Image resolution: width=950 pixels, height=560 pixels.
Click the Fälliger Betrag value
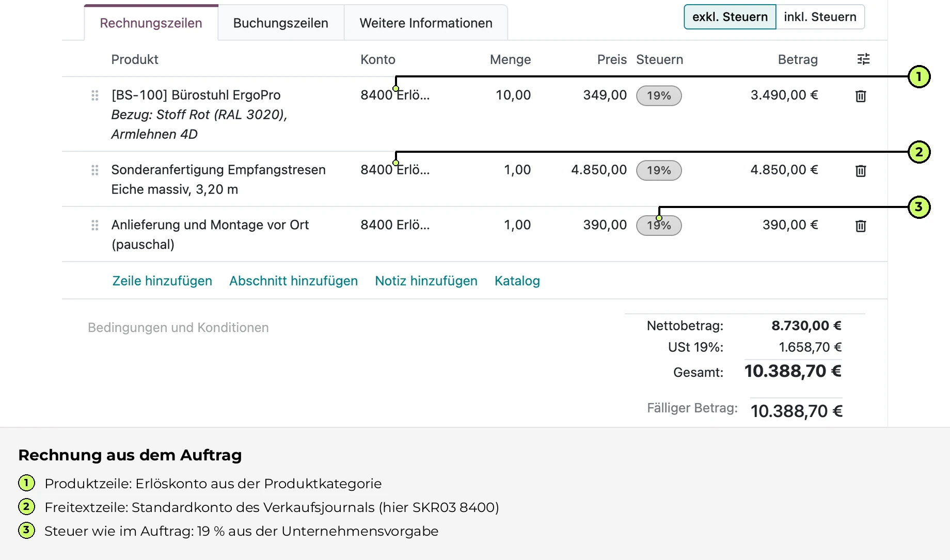click(797, 411)
